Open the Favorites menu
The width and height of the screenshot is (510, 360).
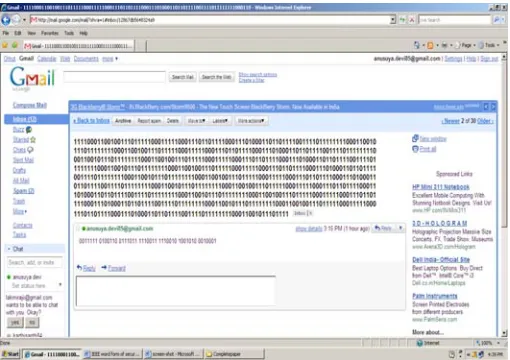50,33
